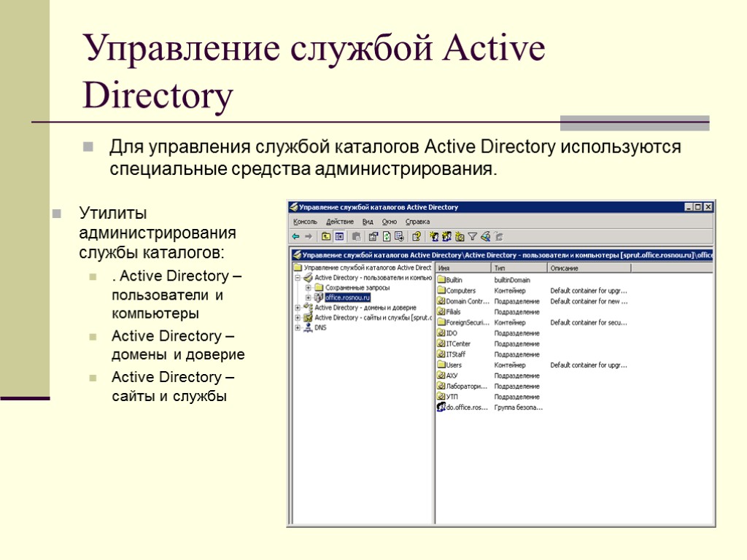
Task: Select the АХУ organizational unit row
Action: 488,376
